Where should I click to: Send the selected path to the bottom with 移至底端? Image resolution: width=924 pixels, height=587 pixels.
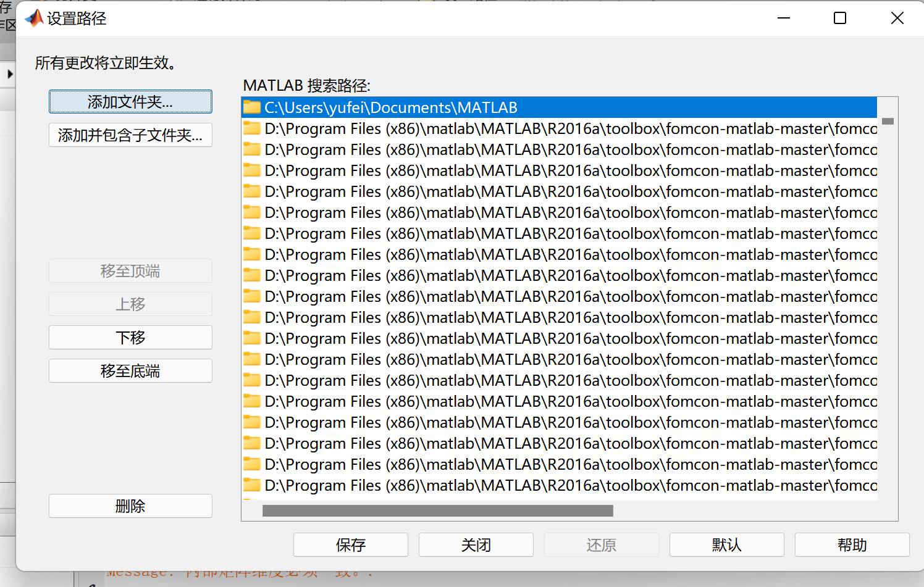point(130,371)
